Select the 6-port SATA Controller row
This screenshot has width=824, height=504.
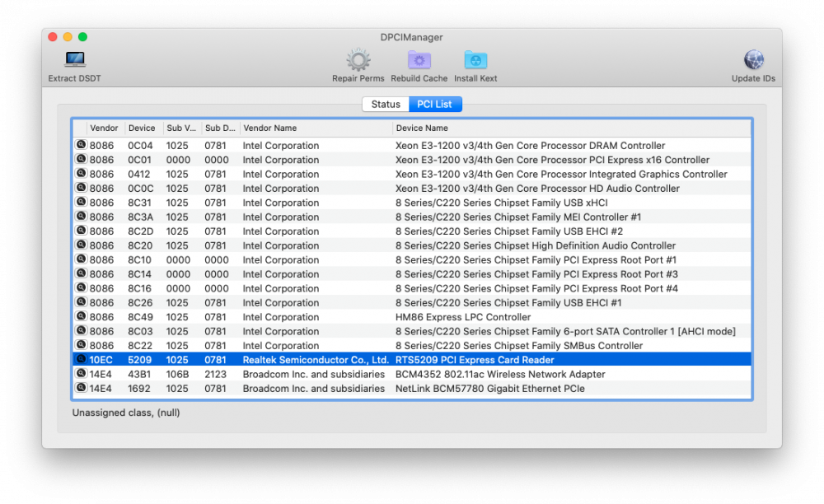coord(412,331)
